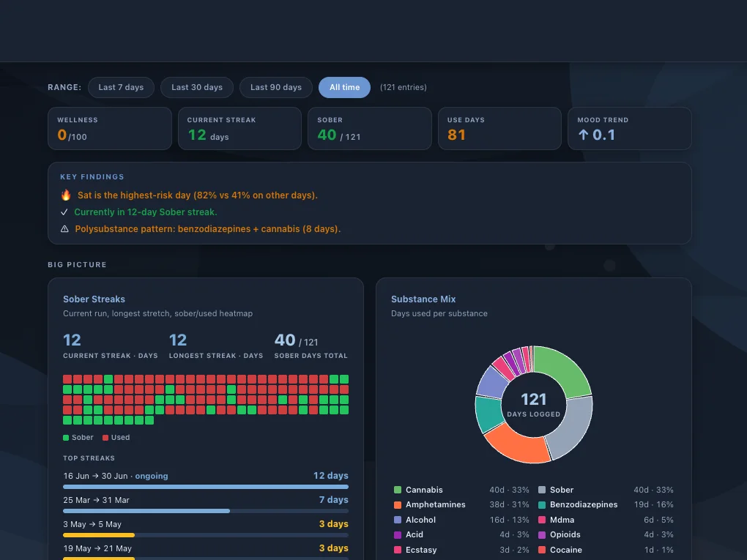747x560 pixels.
Task: Click the warning triangle beside Polysubstance pattern
Action: 64,229
